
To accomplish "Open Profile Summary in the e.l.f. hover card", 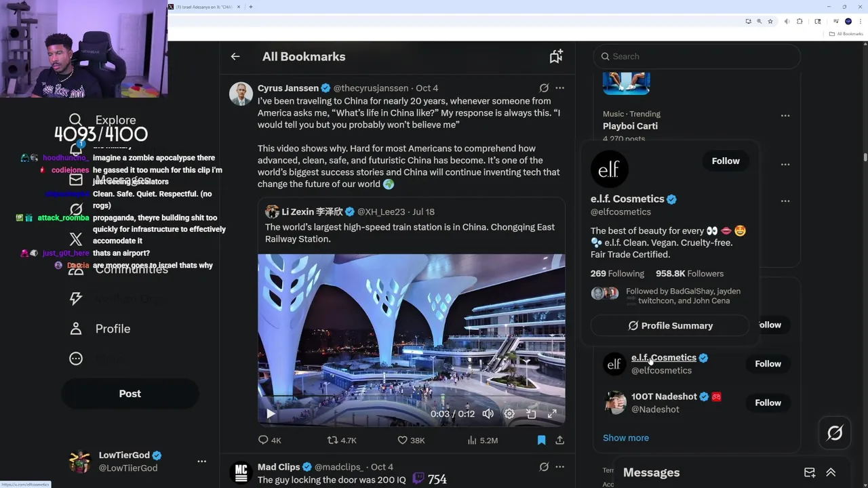I will pos(670,325).
